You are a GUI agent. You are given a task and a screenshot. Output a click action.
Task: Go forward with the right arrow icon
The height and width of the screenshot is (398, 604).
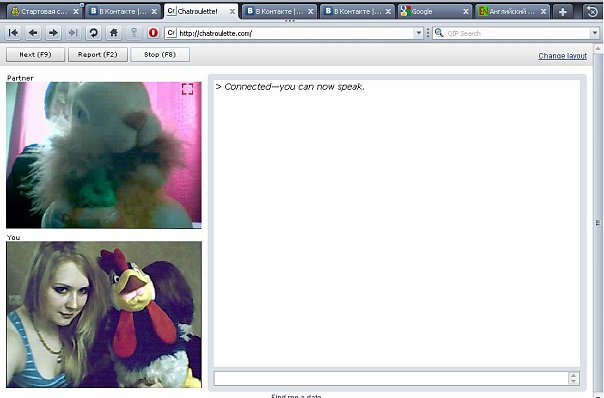click(x=53, y=33)
